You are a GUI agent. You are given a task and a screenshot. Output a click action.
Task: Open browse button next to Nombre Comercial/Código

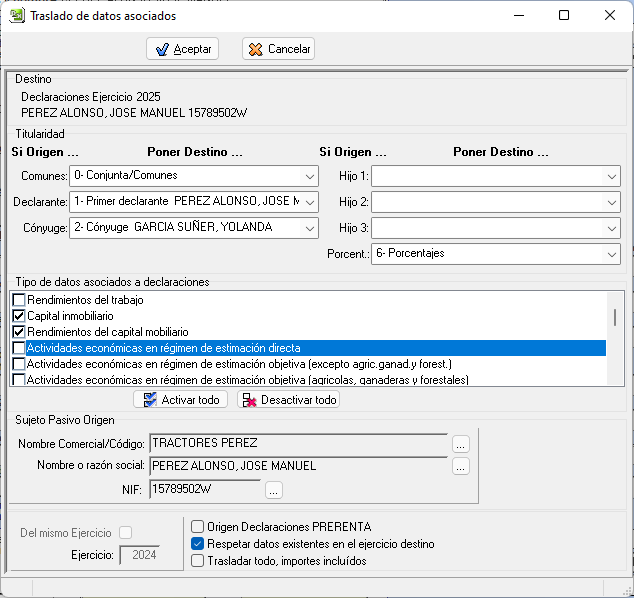(460, 443)
